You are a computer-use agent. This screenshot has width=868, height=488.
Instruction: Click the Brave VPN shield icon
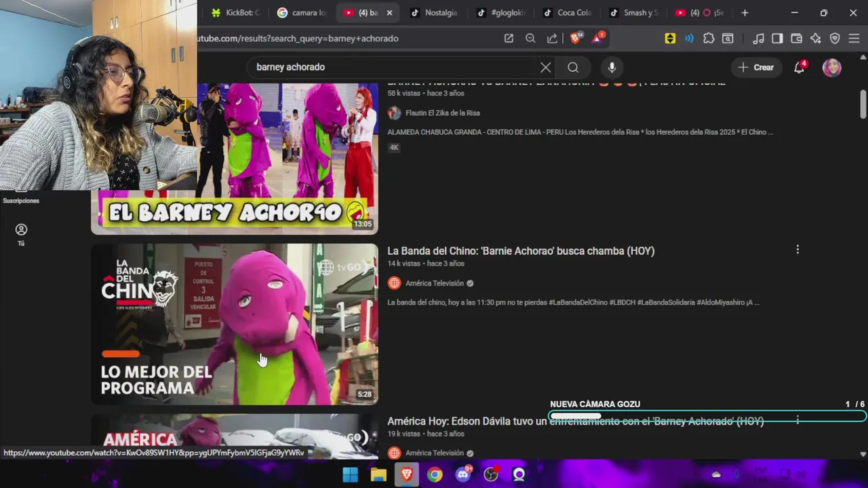(835, 39)
